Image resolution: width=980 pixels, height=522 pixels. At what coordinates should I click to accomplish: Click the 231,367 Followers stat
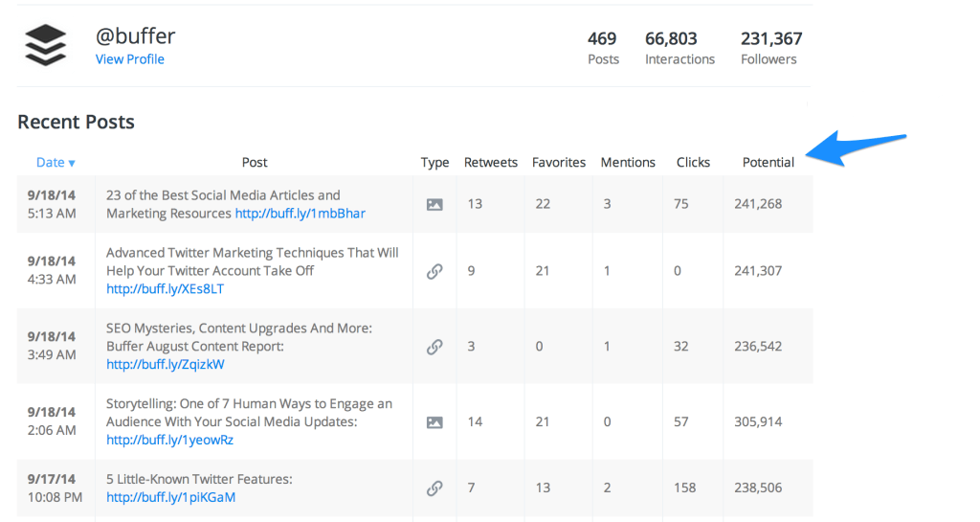tap(770, 48)
